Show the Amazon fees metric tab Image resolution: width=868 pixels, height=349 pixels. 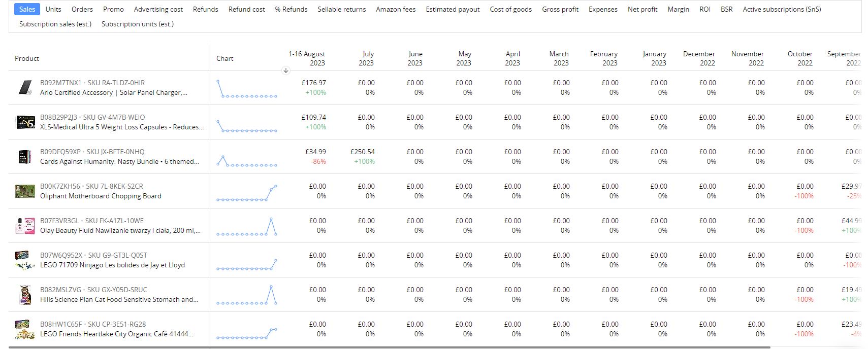[x=396, y=9]
